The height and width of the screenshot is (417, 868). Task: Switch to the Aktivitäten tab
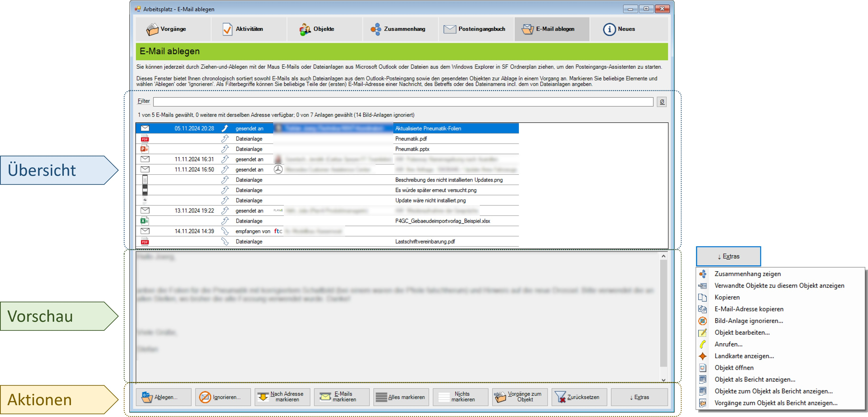tap(249, 29)
